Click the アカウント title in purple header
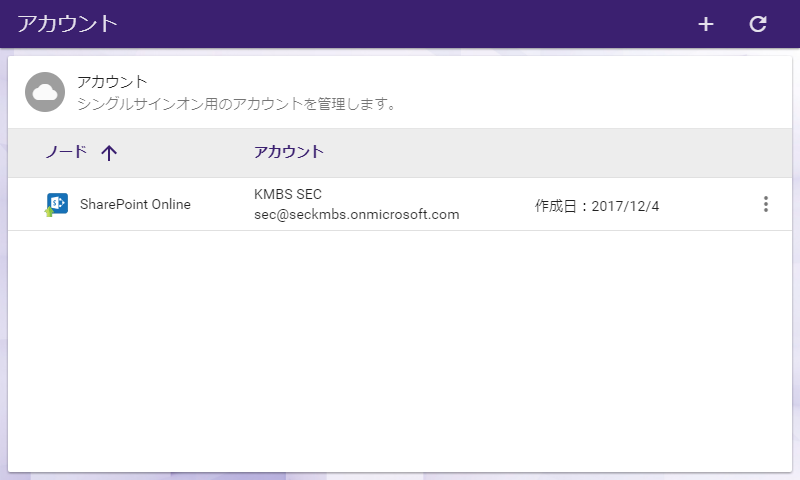The height and width of the screenshot is (480, 800). [67, 24]
